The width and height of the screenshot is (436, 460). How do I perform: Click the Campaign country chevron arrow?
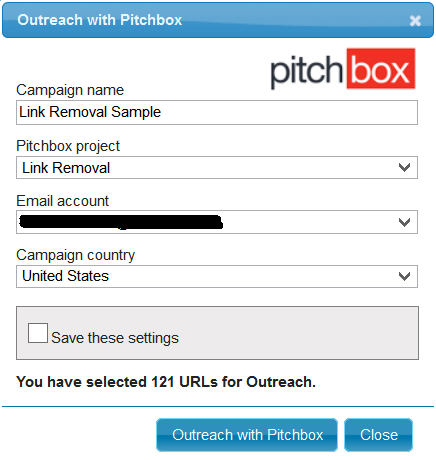[x=404, y=276]
